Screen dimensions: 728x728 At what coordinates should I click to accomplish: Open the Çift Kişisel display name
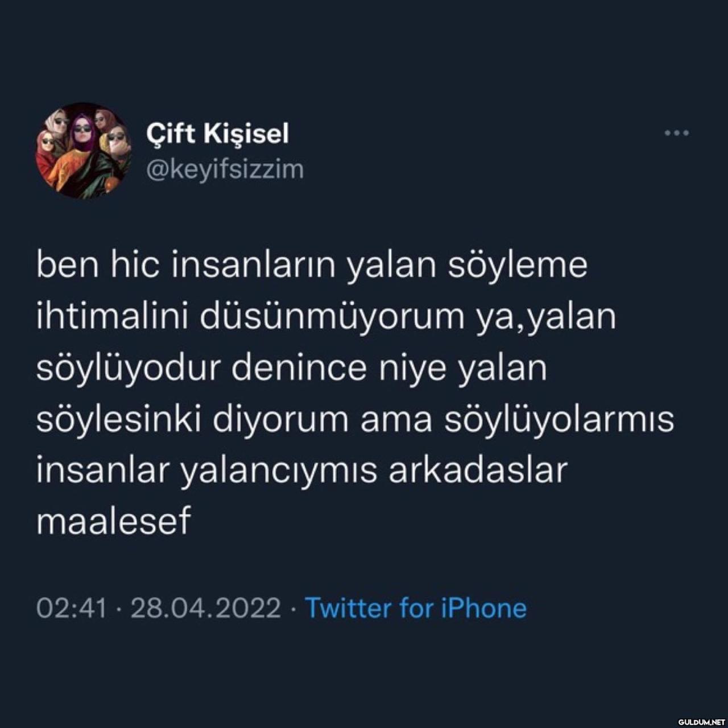pyautogui.click(x=218, y=134)
